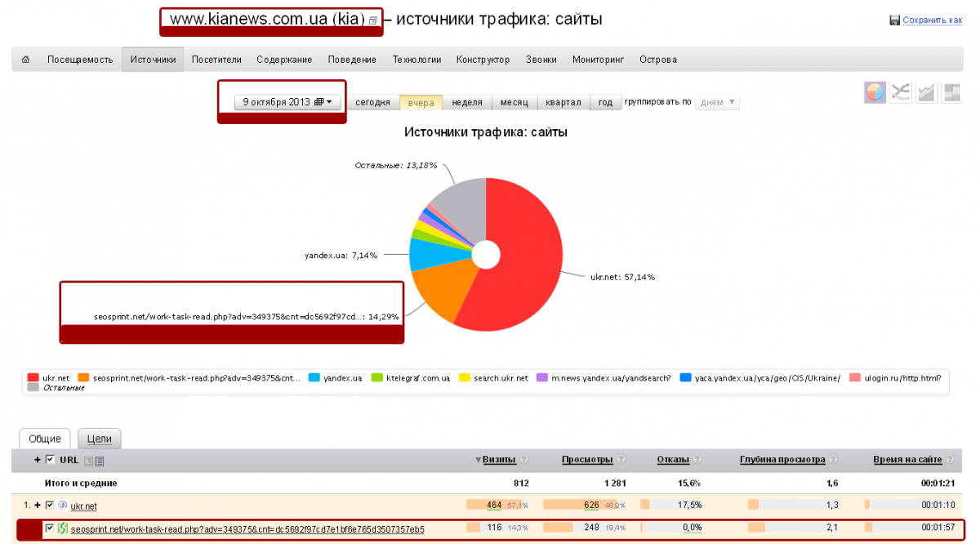Toggle the URL header checkbox
The height and width of the screenshot is (544, 980).
click(x=50, y=460)
